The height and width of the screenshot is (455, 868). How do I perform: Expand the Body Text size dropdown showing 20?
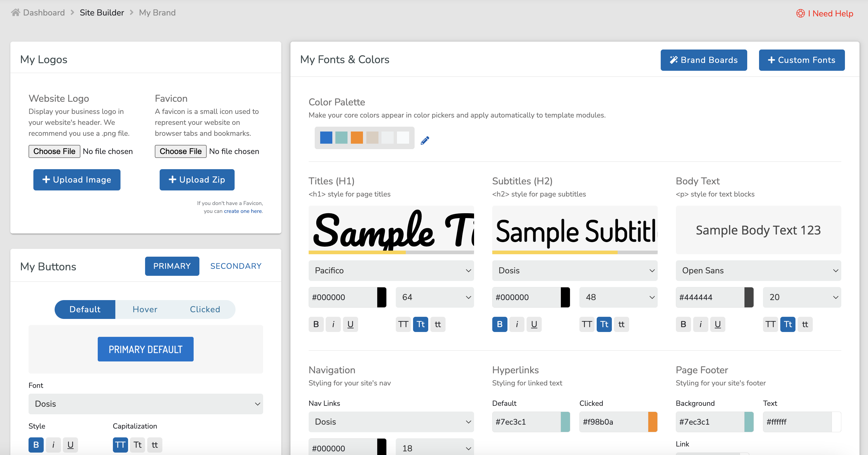(x=802, y=297)
